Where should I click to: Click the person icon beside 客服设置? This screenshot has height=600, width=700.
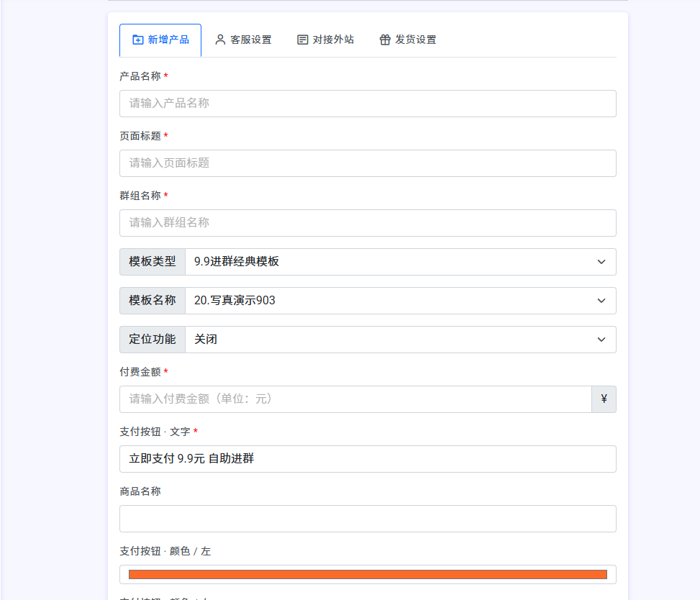[x=220, y=40]
